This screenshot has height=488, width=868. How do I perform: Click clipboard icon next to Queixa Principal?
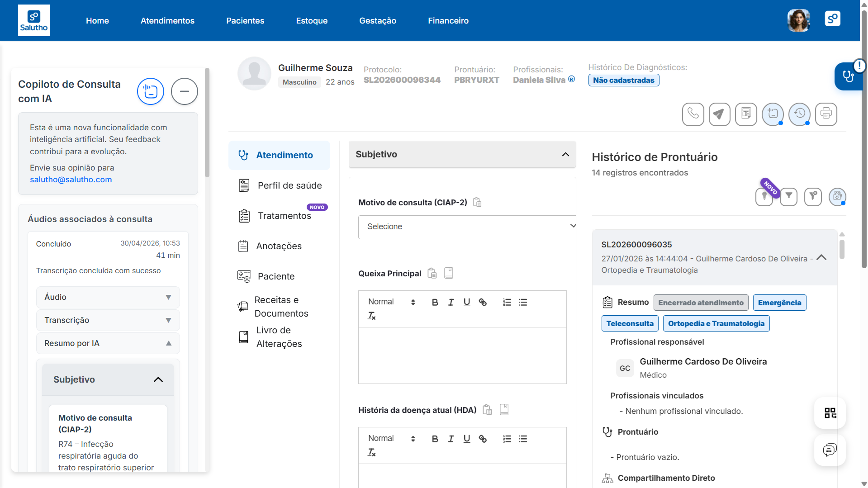(x=432, y=273)
